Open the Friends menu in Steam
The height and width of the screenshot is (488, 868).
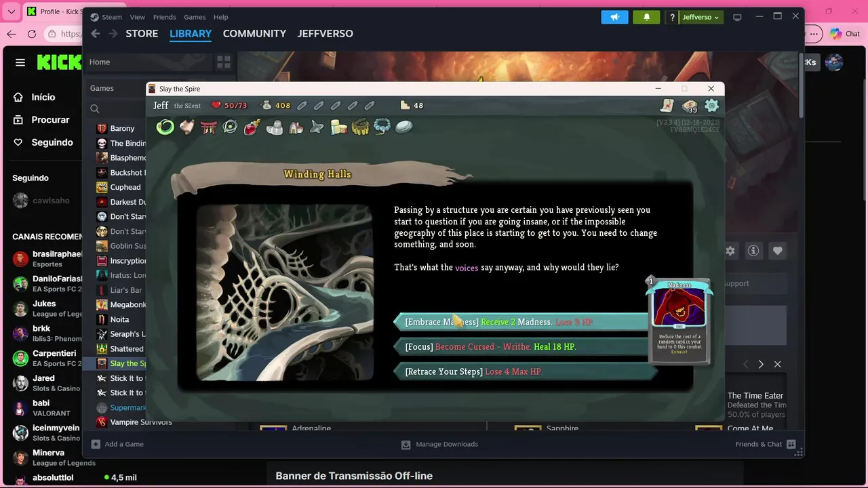click(x=165, y=17)
